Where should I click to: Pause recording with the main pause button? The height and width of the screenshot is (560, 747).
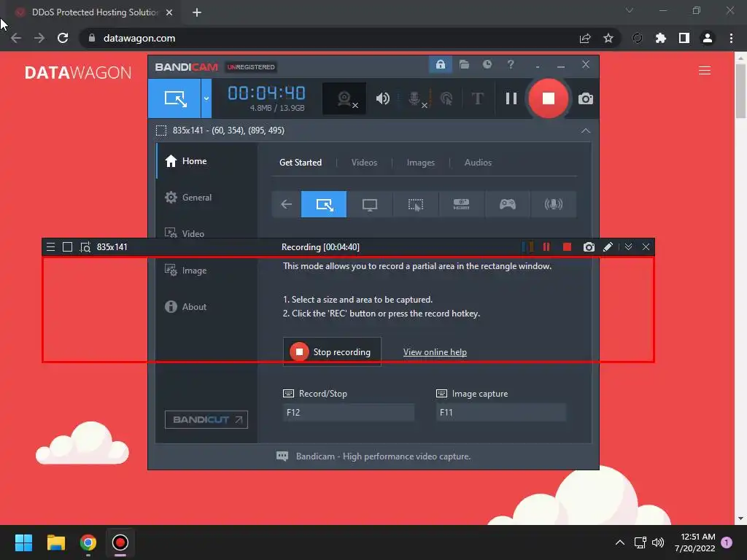511,98
